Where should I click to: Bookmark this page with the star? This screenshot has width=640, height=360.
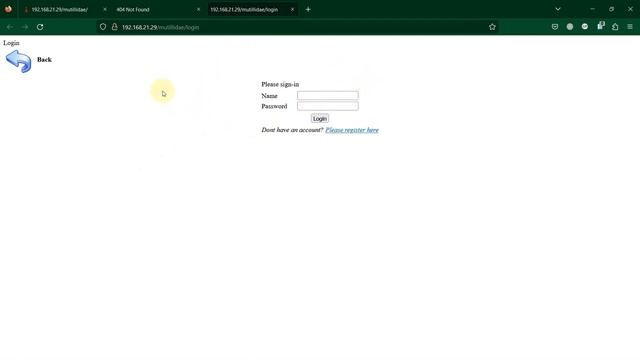tap(492, 27)
